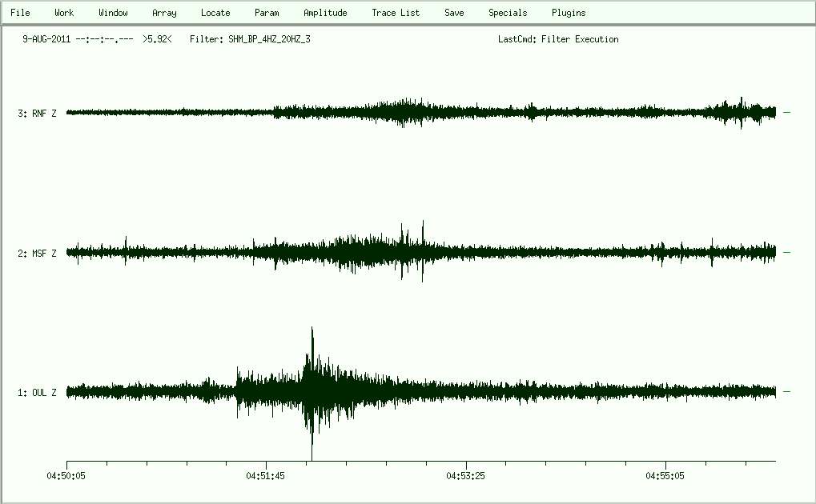816x504 pixels.
Task: Open the Array menu
Action: pyautogui.click(x=164, y=13)
